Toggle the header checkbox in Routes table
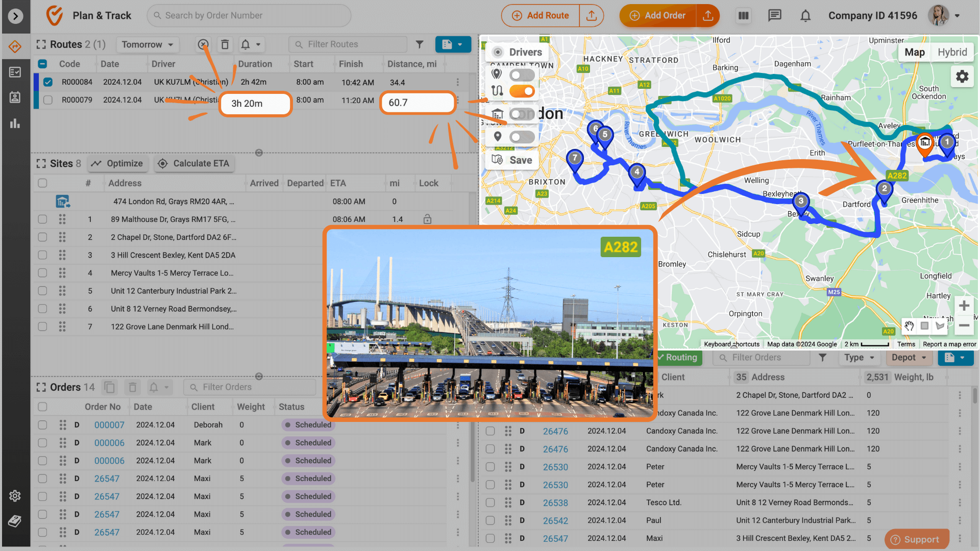Screen dimensions: 980x551 pyautogui.click(x=43, y=64)
